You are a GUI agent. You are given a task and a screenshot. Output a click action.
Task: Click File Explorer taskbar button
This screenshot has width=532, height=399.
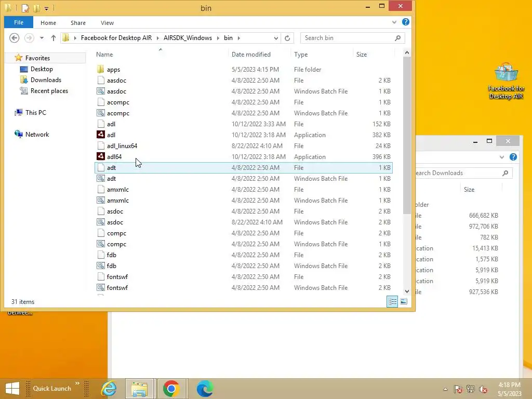click(139, 389)
